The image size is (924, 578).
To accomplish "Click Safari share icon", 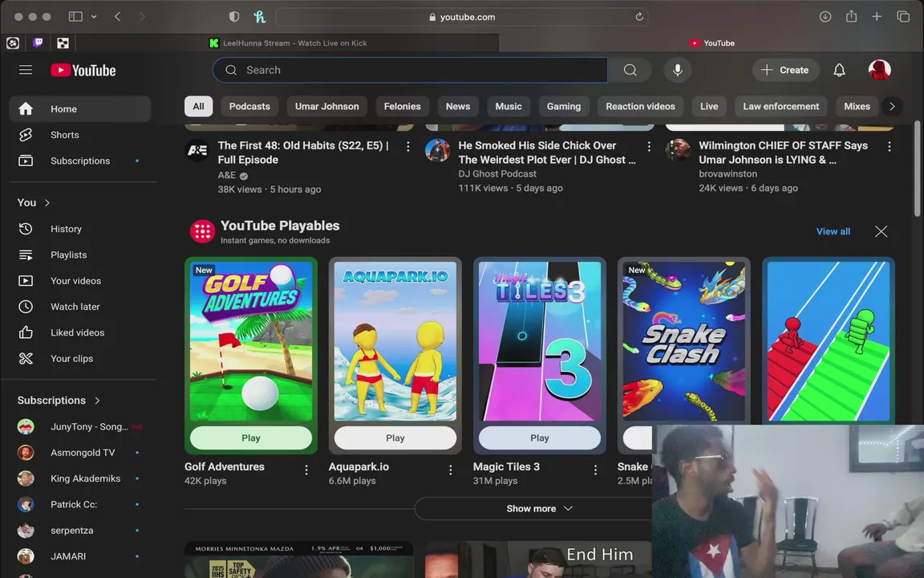I will click(851, 17).
